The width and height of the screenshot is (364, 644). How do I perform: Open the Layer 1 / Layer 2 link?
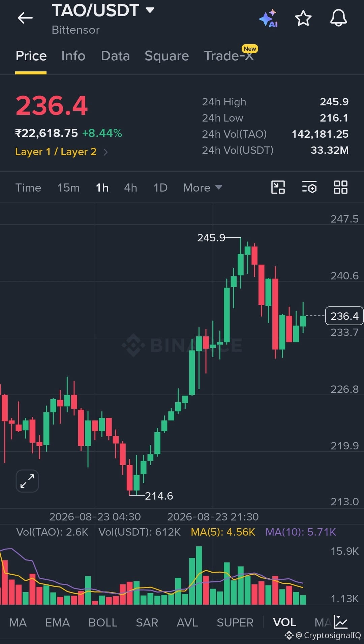pyautogui.click(x=56, y=152)
